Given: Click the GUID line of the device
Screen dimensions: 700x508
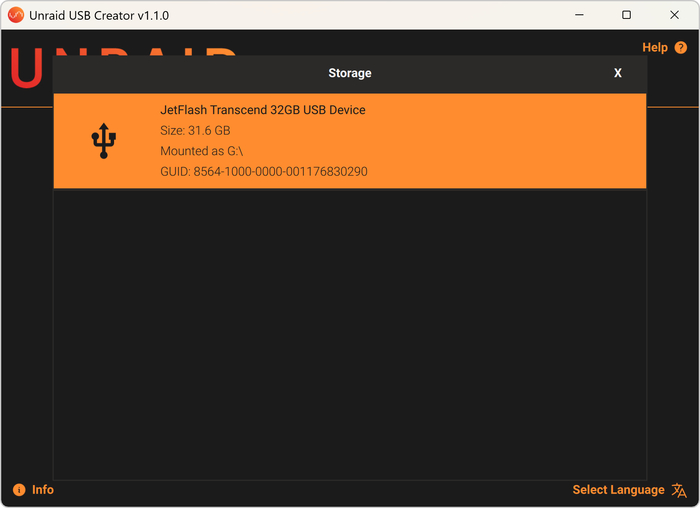Looking at the screenshot, I should [x=263, y=172].
